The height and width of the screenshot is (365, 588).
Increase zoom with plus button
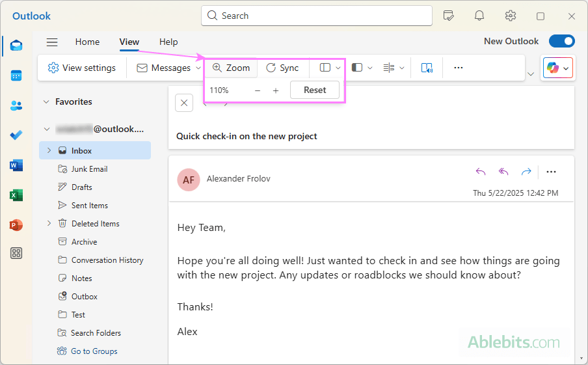[x=276, y=90]
